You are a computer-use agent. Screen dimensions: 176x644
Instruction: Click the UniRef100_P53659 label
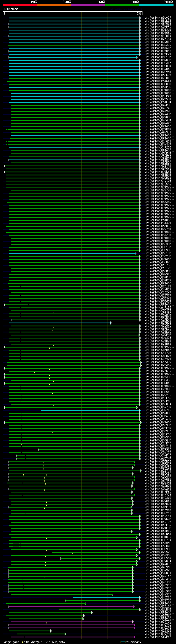(158, 302)
